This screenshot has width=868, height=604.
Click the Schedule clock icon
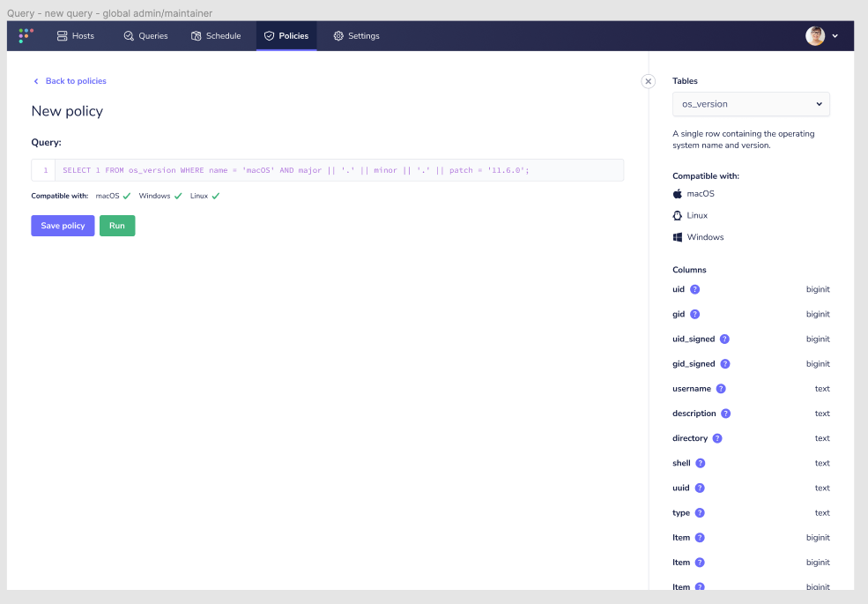tap(196, 35)
